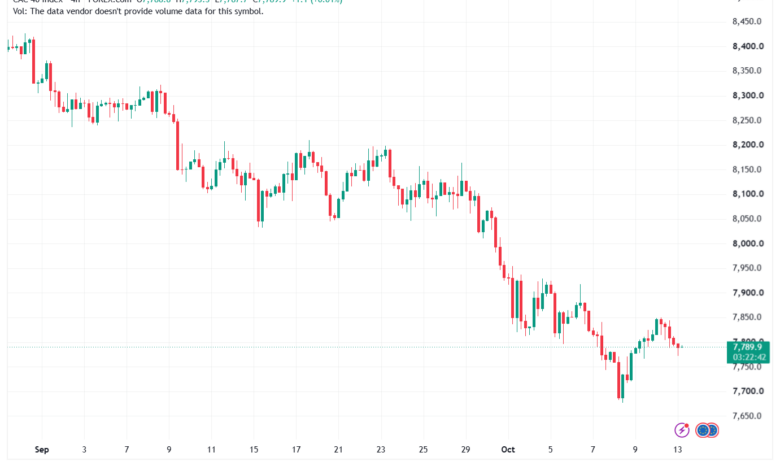Click the 7,650.0 price axis label

click(x=747, y=415)
